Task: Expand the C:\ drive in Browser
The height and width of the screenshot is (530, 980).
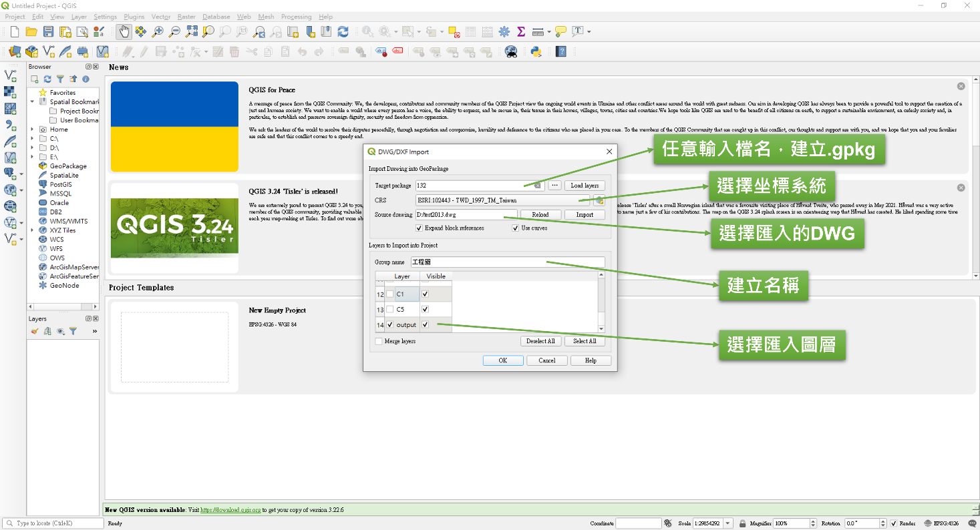Action: [x=32, y=139]
